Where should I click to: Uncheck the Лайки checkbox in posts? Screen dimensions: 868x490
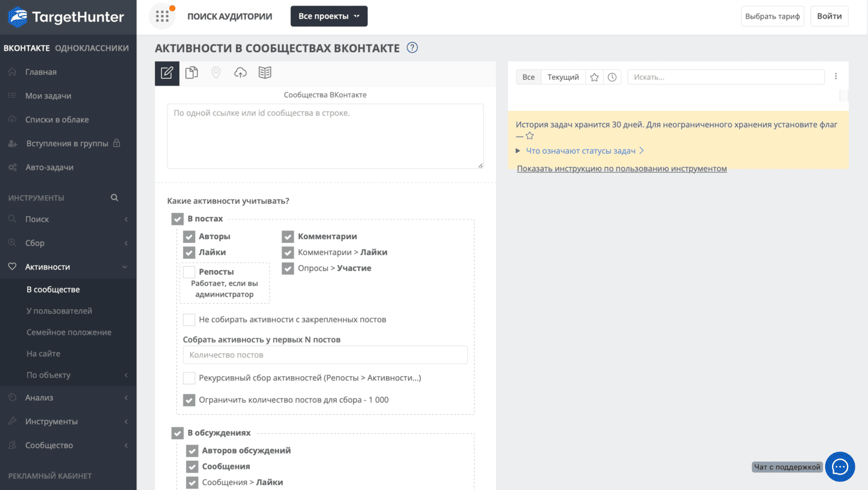[x=189, y=253]
